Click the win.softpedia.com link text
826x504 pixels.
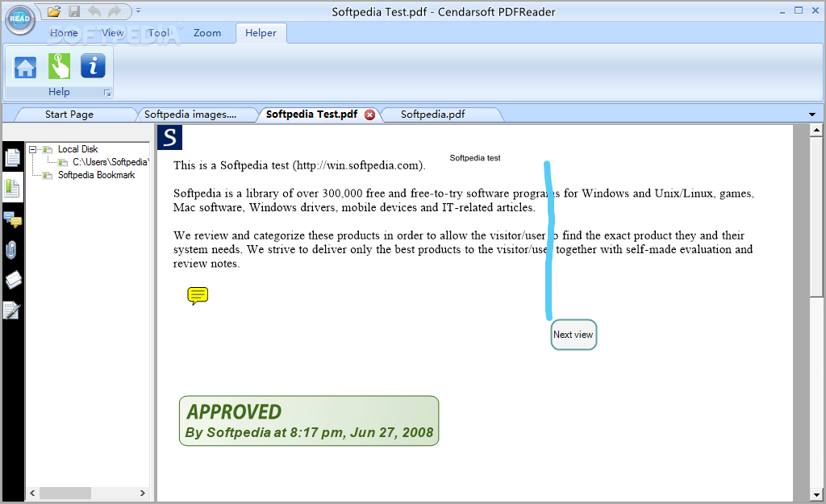[x=358, y=165]
